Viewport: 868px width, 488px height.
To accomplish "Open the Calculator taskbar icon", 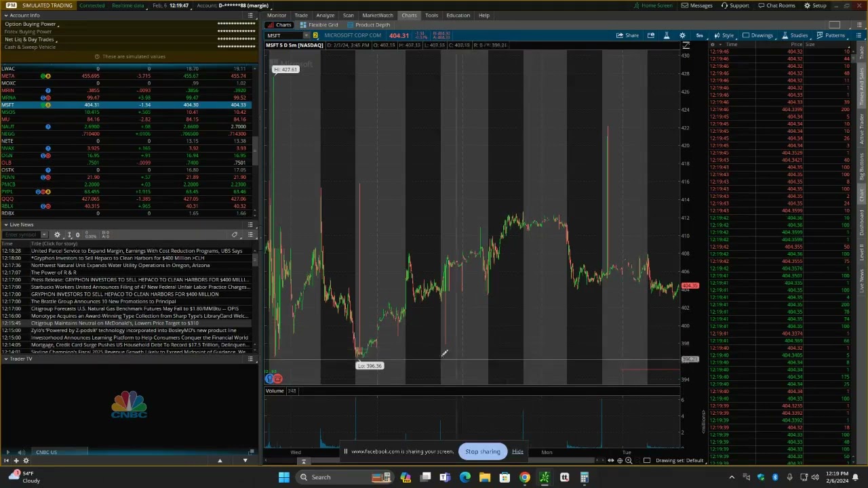I will (x=584, y=477).
